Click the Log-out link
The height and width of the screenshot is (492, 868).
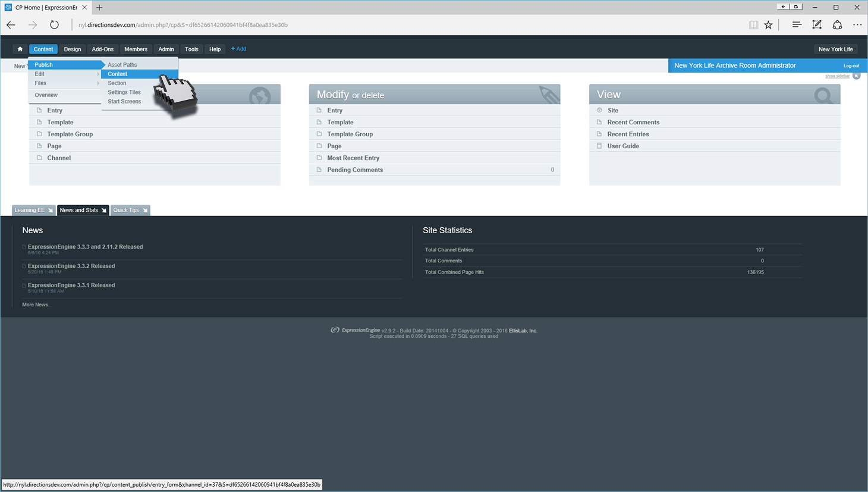tap(851, 66)
